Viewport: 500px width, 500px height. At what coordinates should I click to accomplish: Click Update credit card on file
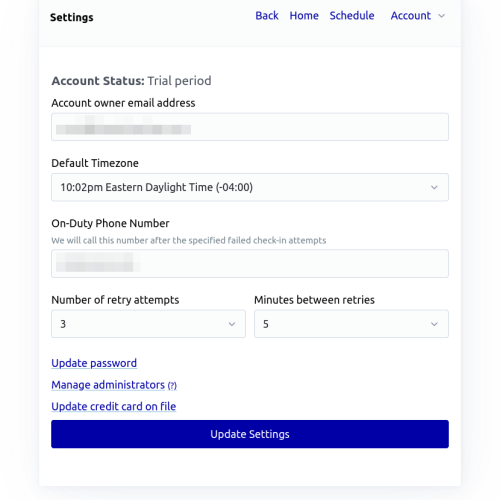(114, 407)
